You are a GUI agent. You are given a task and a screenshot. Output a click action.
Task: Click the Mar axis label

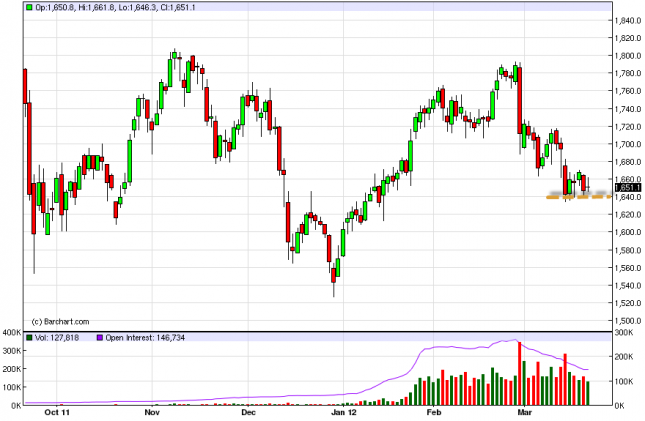click(x=524, y=412)
